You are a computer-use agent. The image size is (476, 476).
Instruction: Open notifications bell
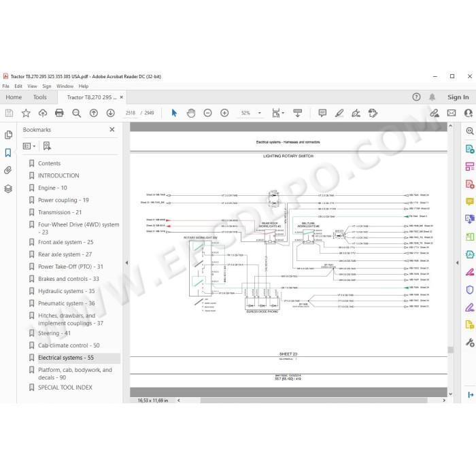432,97
